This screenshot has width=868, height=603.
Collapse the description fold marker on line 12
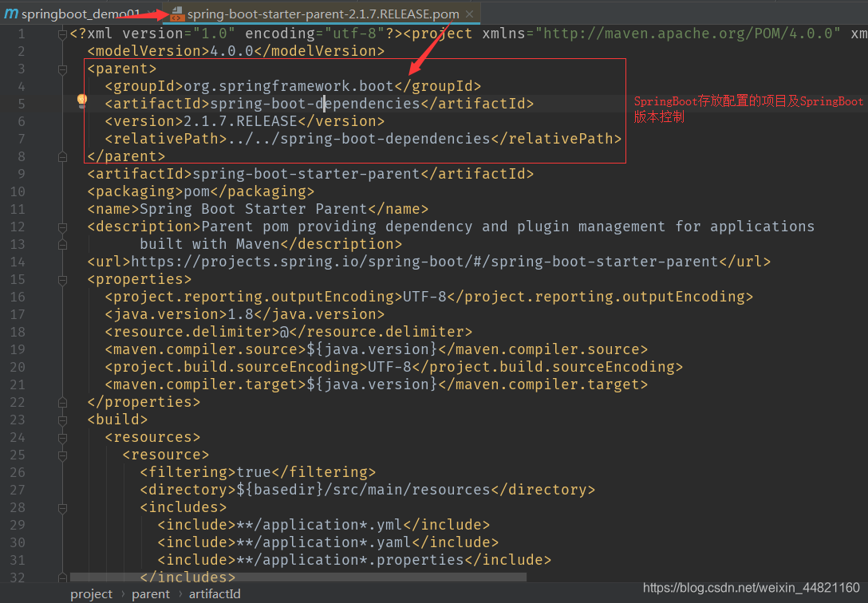click(x=62, y=227)
